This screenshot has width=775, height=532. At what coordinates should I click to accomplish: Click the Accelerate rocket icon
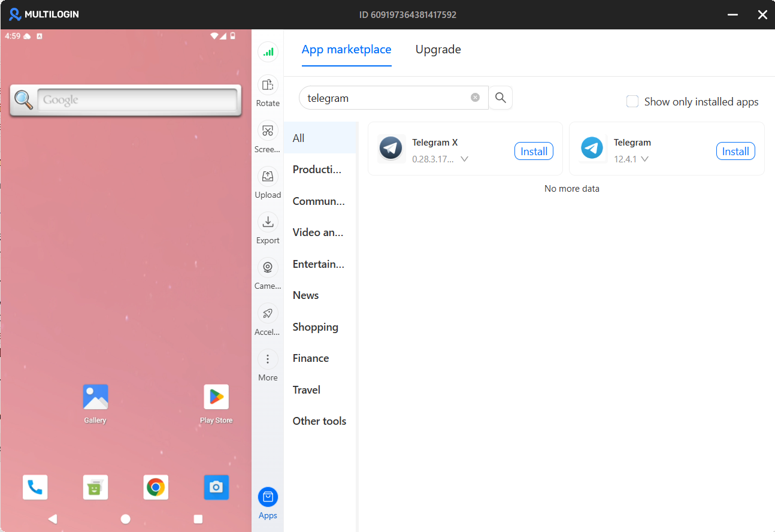click(268, 313)
